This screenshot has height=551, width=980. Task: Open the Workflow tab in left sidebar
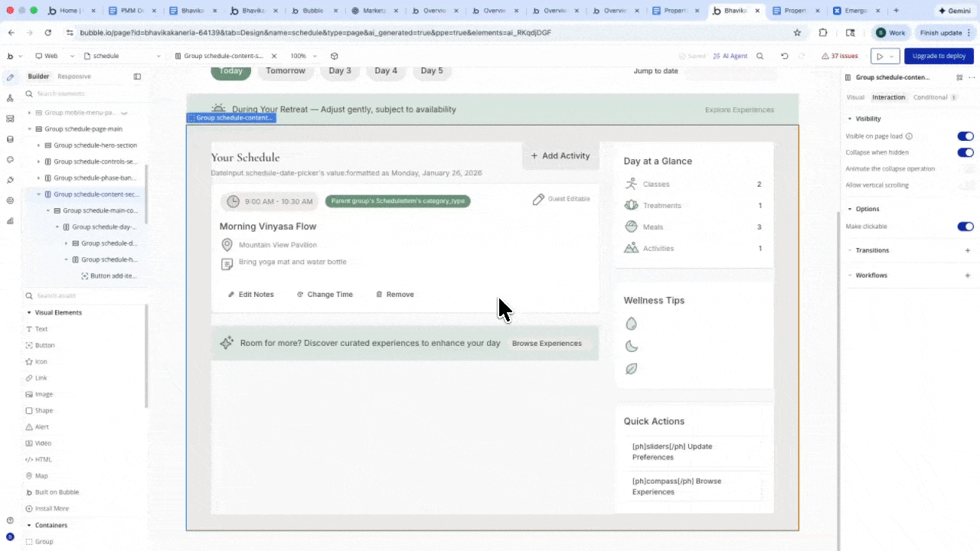tap(10, 98)
